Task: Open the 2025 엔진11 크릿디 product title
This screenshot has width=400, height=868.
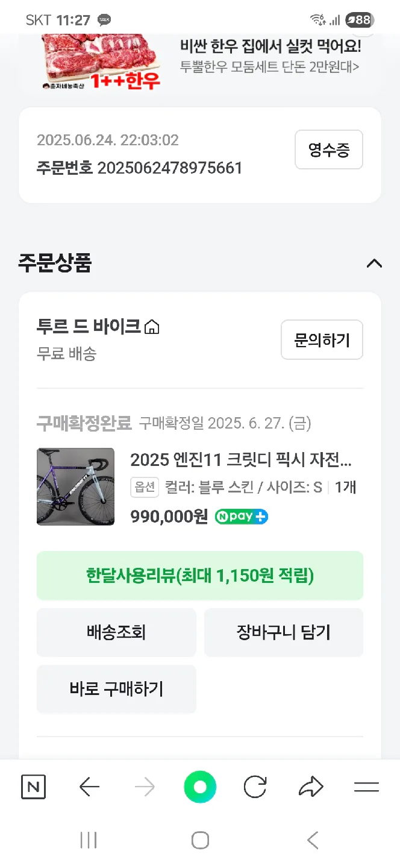Action: tap(241, 461)
